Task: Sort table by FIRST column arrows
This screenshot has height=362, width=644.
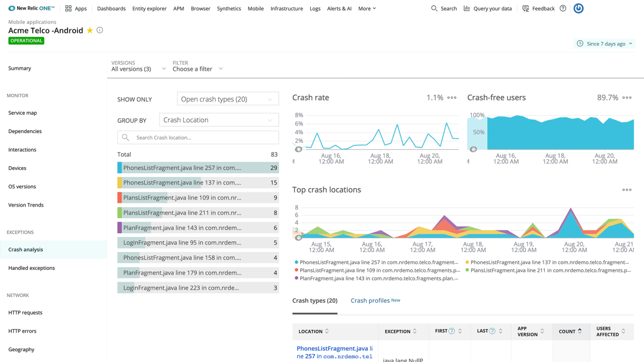Action: coord(460,331)
